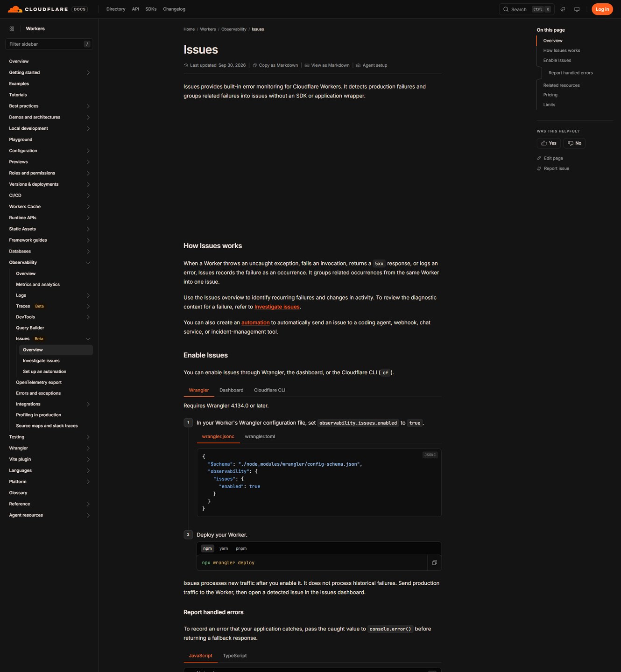Click the Filter sidebar input field
The height and width of the screenshot is (672, 621).
(x=49, y=44)
